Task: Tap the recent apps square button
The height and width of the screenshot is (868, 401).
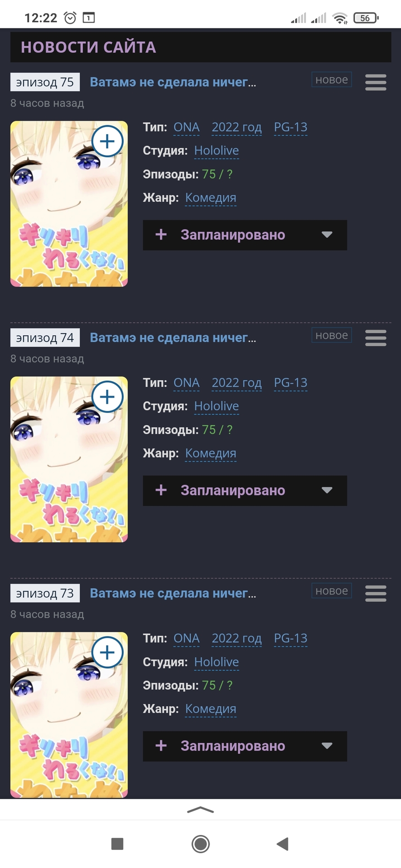Action: coord(117,844)
